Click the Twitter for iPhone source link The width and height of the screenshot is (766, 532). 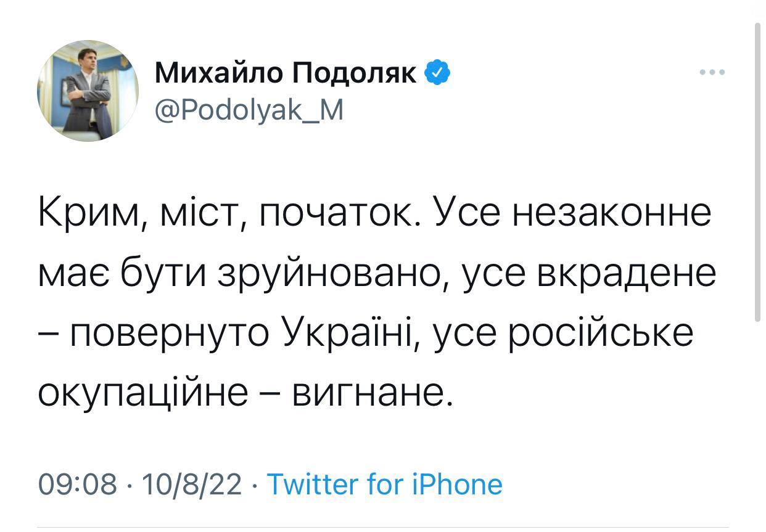coord(385,484)
